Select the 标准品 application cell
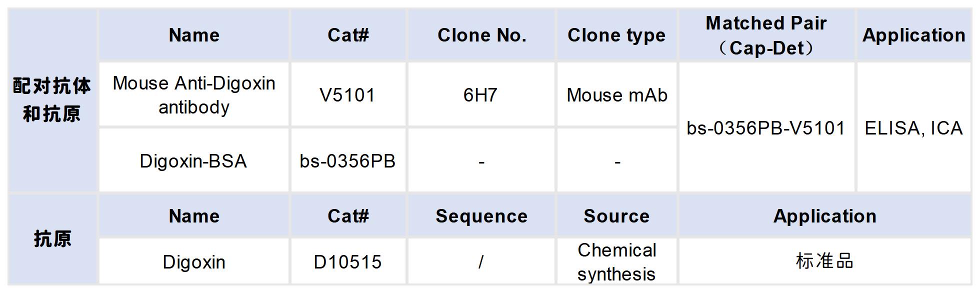Image resolution: width=980 pixels, height=293 pixels. click(x=824, y=262)
